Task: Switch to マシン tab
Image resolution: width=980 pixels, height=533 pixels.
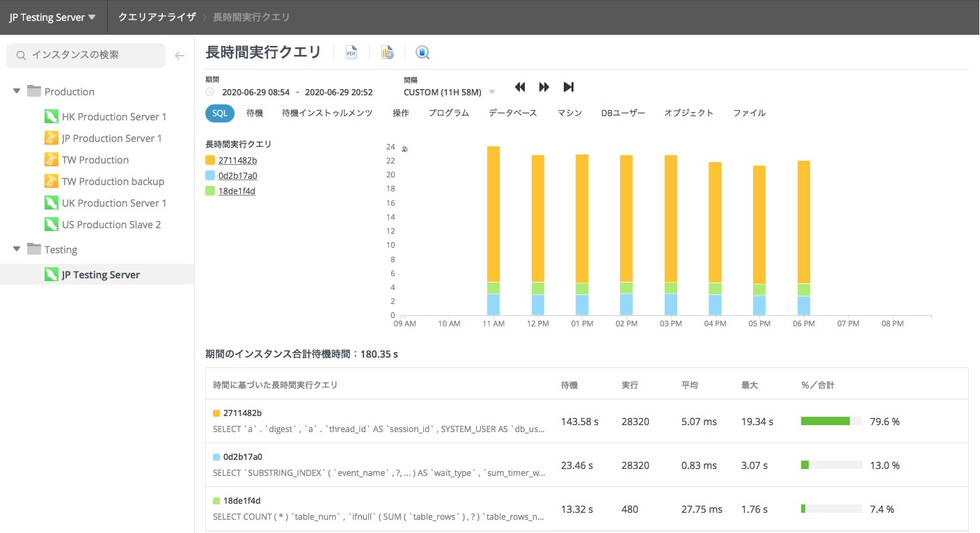Action: (570, 113)
